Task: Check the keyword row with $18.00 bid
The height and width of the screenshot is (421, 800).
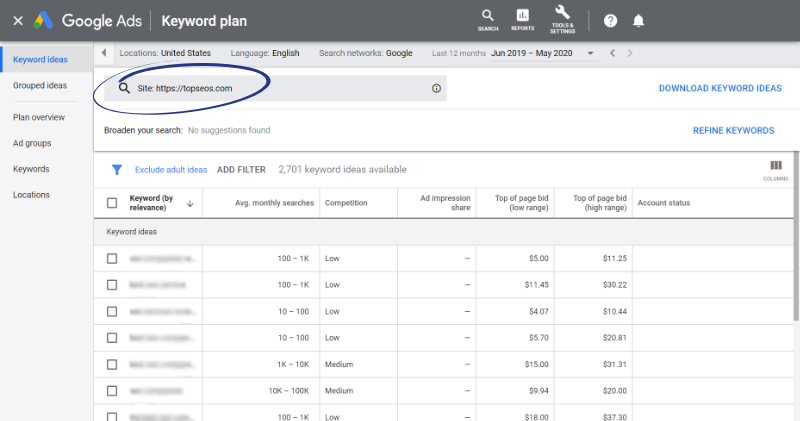Action: [112, 416]
